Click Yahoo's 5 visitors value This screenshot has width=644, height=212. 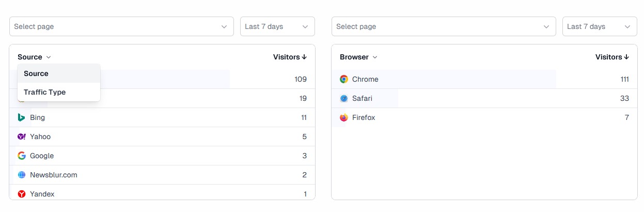point(305,137)
